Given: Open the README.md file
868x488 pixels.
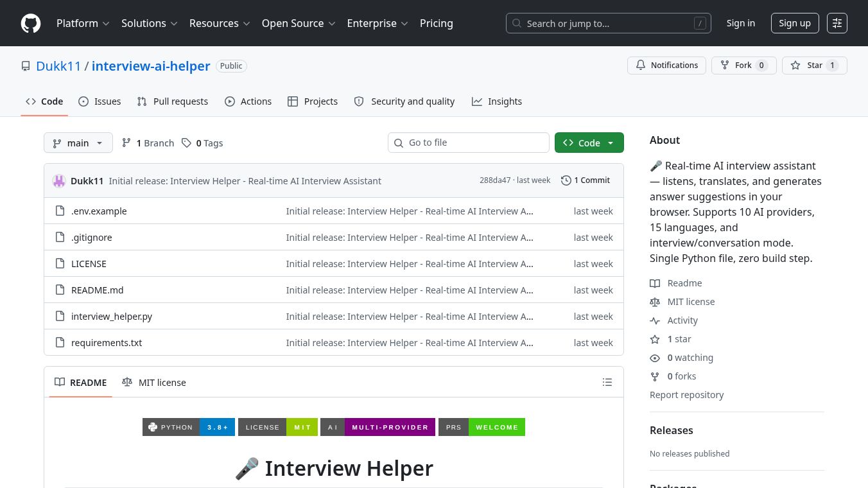Looking at the screenshot, I should click(97, 290).
